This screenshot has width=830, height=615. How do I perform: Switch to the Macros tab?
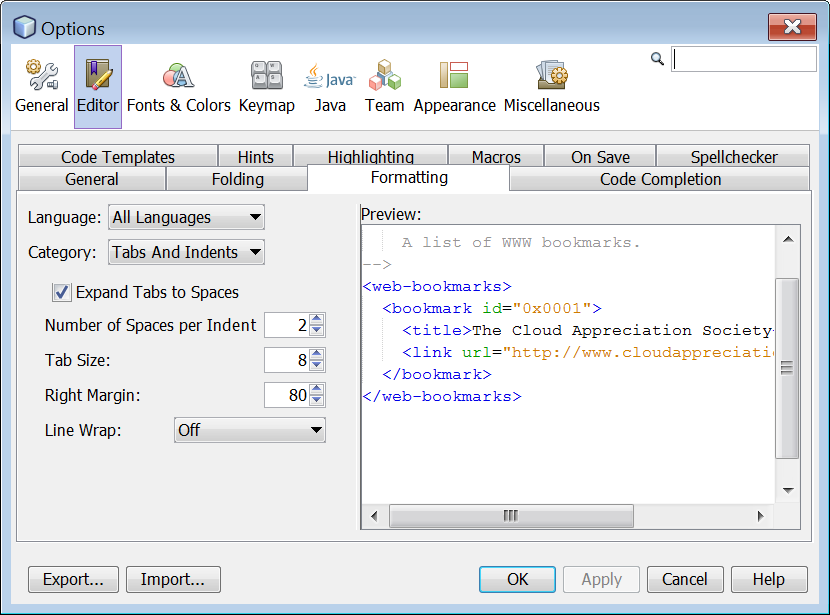pos(496,156)
